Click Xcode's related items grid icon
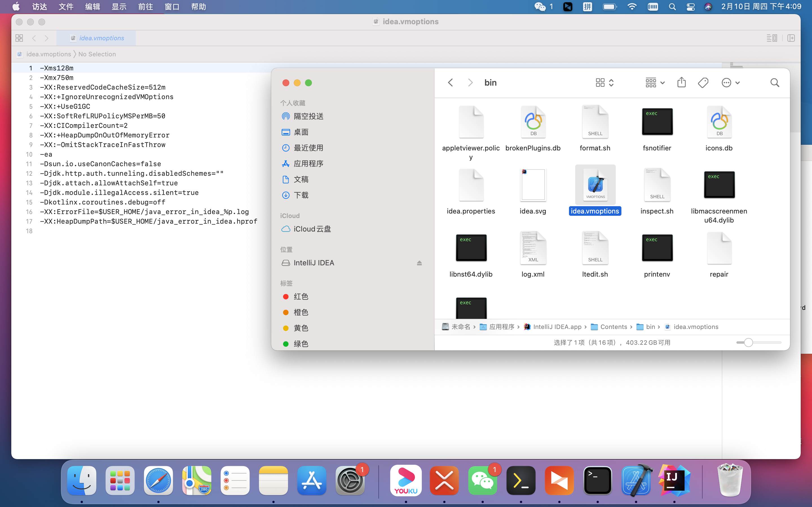 [19, 38]
